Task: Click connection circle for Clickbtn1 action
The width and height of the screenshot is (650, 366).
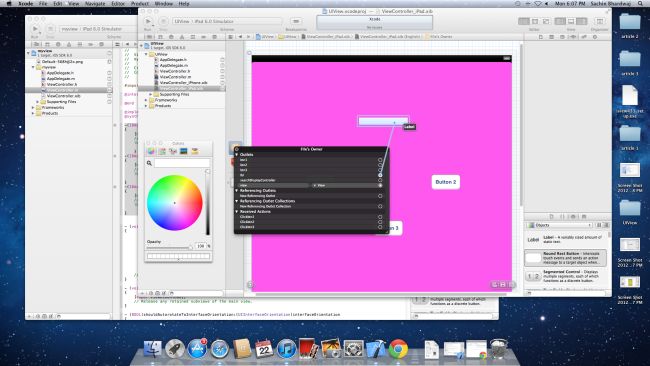Action: [x=380, y=216]
